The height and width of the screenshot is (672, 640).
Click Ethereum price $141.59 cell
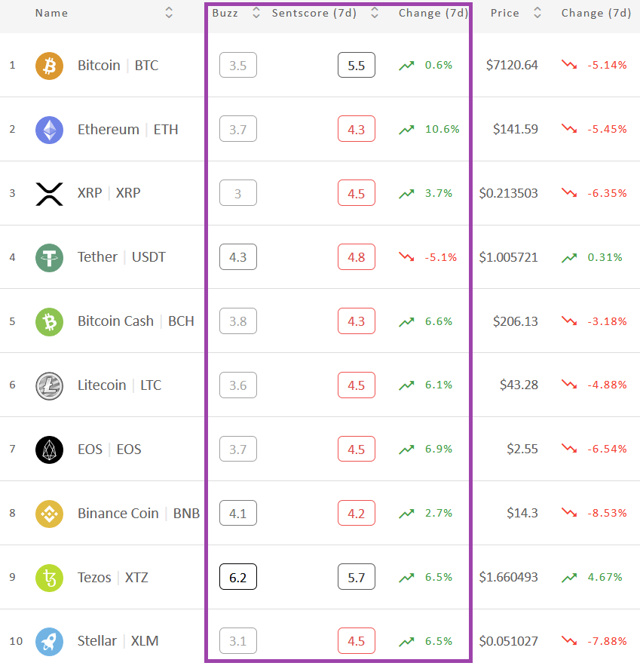click(516, 129)
